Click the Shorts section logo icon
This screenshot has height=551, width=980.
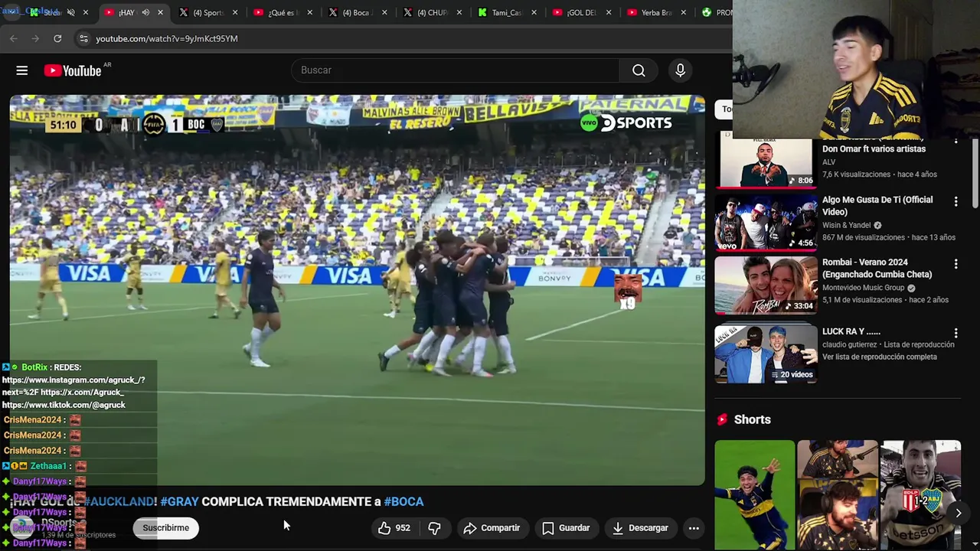[721, 419]
